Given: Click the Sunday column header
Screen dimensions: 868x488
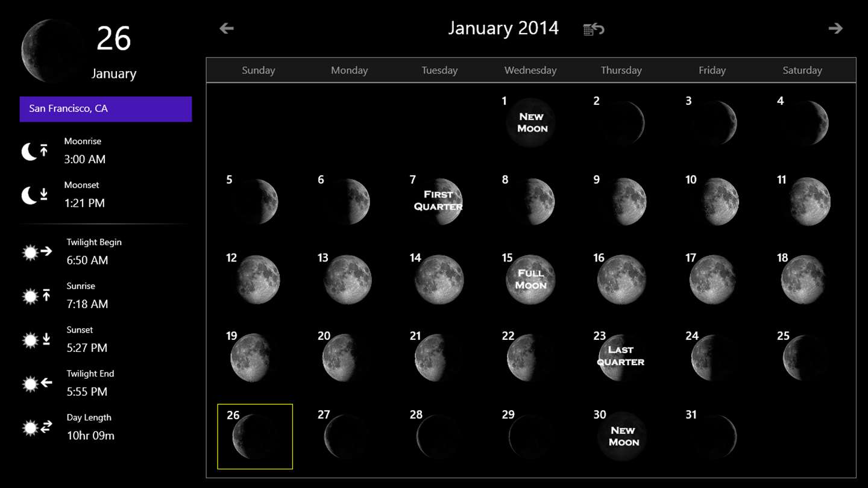Looking at the screenshot, I should (259, 70).
